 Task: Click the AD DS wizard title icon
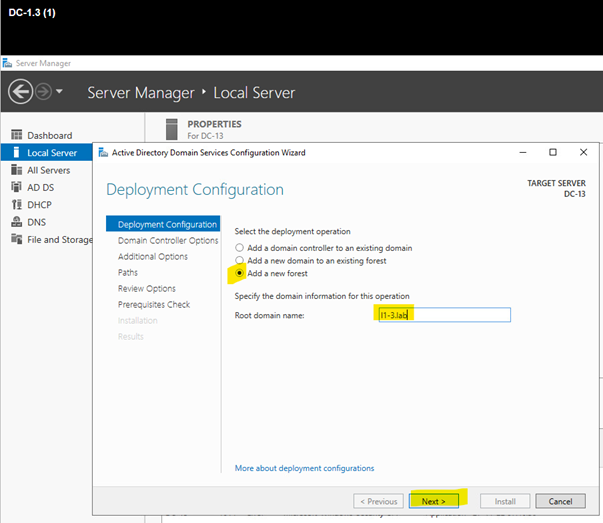click(103, 153)
